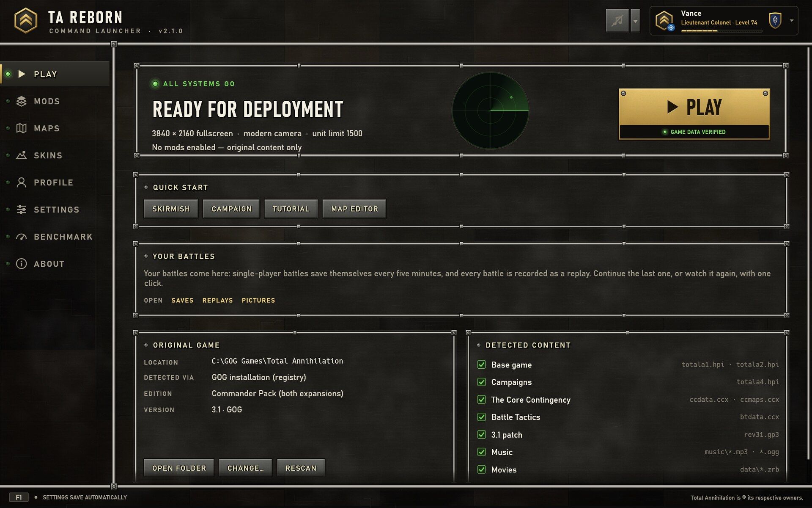Screen dimensions: 812x508
Task: Open the Skins section
Action: coord(55,155)
